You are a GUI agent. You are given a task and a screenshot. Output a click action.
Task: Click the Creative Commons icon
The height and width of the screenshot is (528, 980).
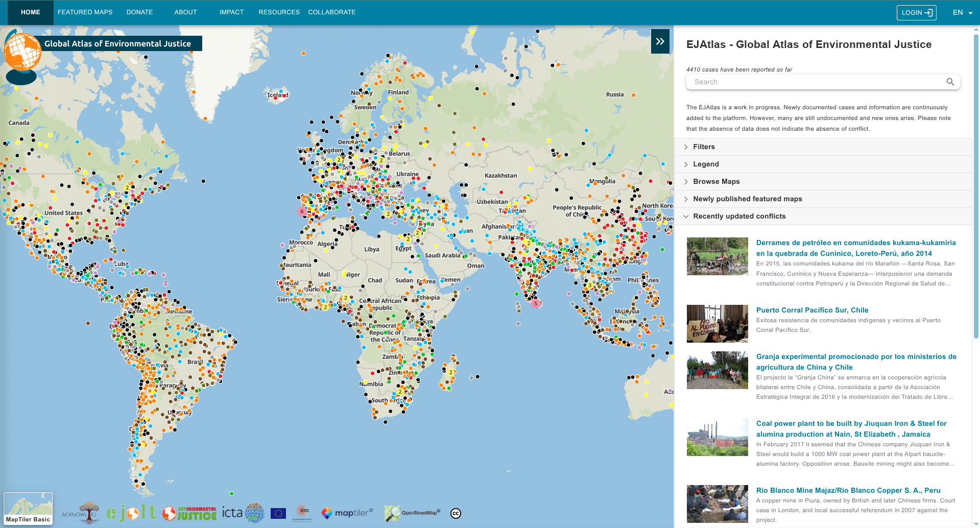[x=456, y=513]
